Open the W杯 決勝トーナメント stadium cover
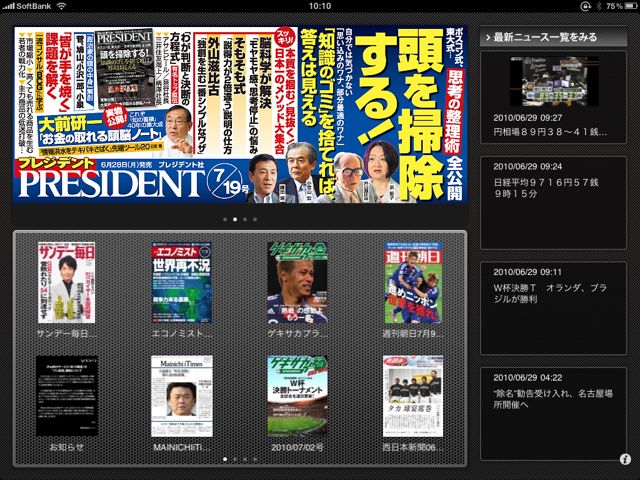 (297, 396)
